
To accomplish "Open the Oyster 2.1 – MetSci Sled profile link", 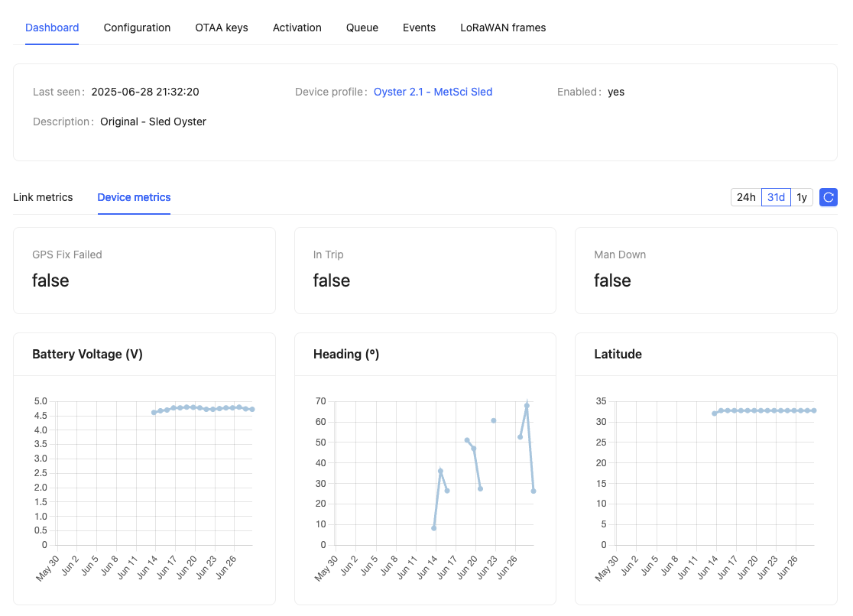I will click(x=433, y=92).
